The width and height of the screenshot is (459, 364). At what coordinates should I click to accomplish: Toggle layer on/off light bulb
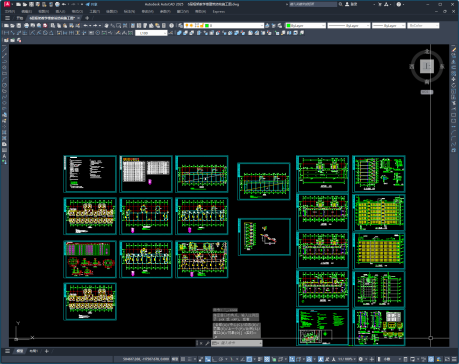tap(187, 25)
